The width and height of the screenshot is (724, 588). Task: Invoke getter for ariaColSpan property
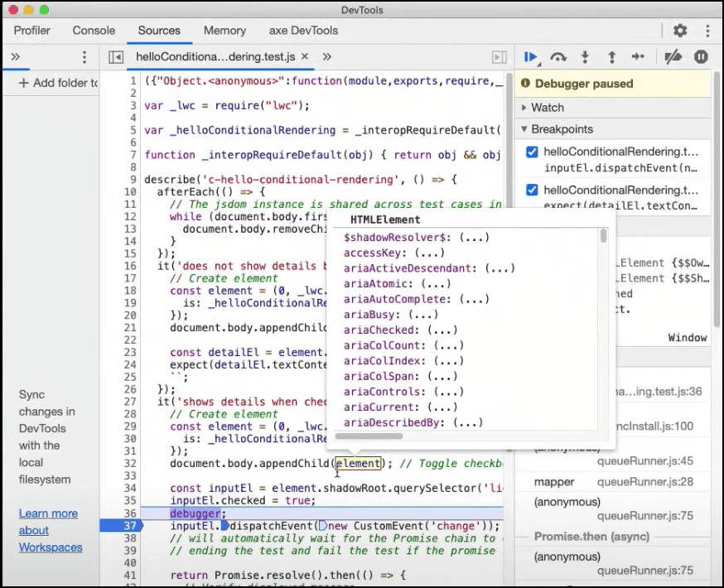[442, 376]
